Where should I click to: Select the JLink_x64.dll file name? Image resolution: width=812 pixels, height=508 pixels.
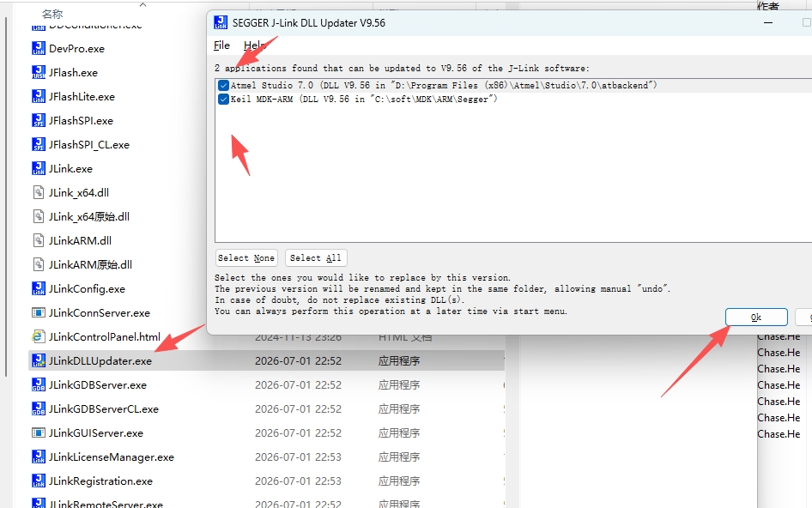(x=79, y=192)
